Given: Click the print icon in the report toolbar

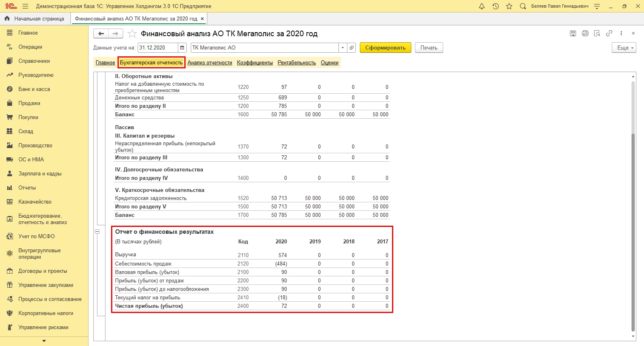Looking at the screenshot, I should pyautogui.click(x=585, y=33).
